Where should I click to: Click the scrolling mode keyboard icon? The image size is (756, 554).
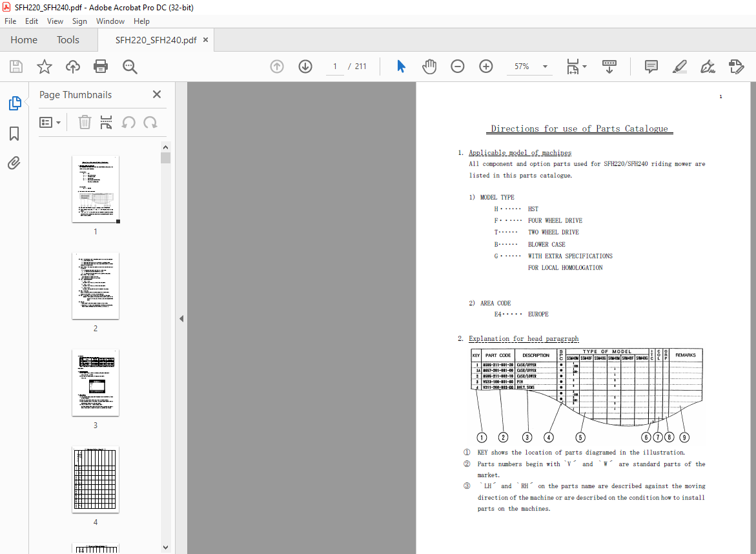coord(609,67)
